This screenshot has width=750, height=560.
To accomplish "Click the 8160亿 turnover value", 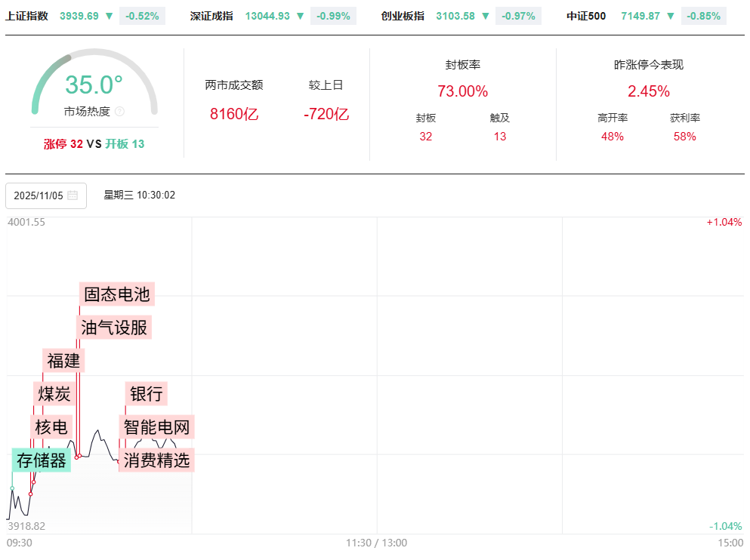I will pyautogui.click(x=234, y=114).
